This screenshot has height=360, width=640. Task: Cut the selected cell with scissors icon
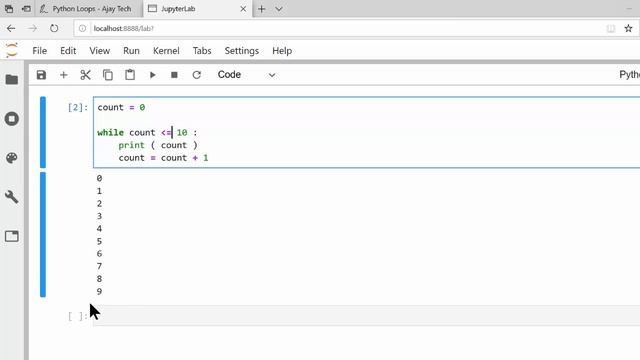click(x=85, y=75)
